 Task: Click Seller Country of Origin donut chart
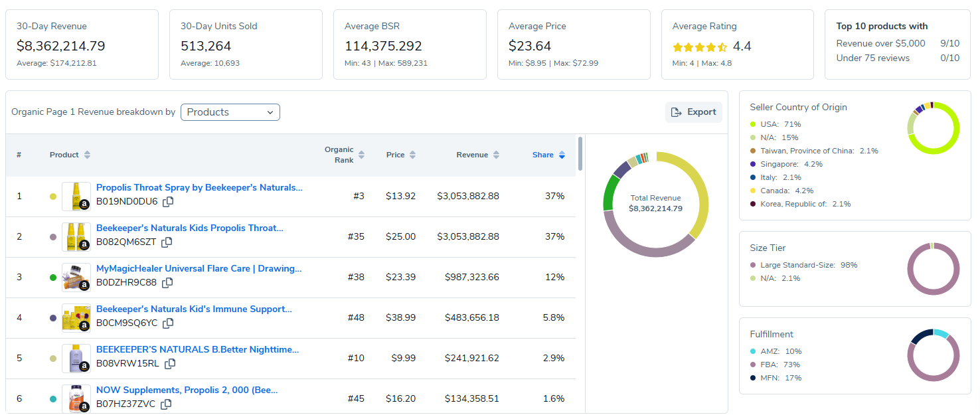933,128
